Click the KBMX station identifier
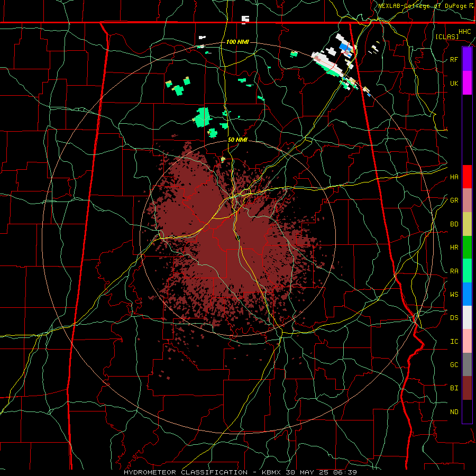This screenshot has height=476, width=476. (x=272, y=472)
